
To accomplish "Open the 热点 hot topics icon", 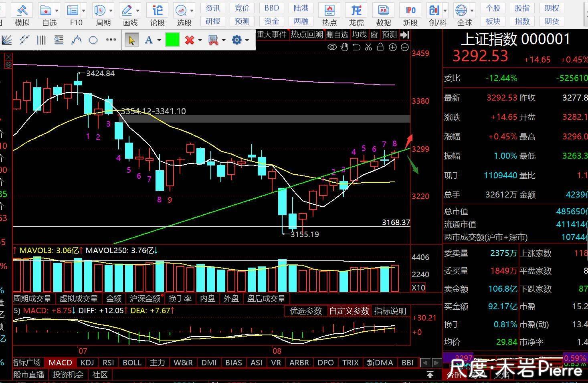I will tap(329, 15).
